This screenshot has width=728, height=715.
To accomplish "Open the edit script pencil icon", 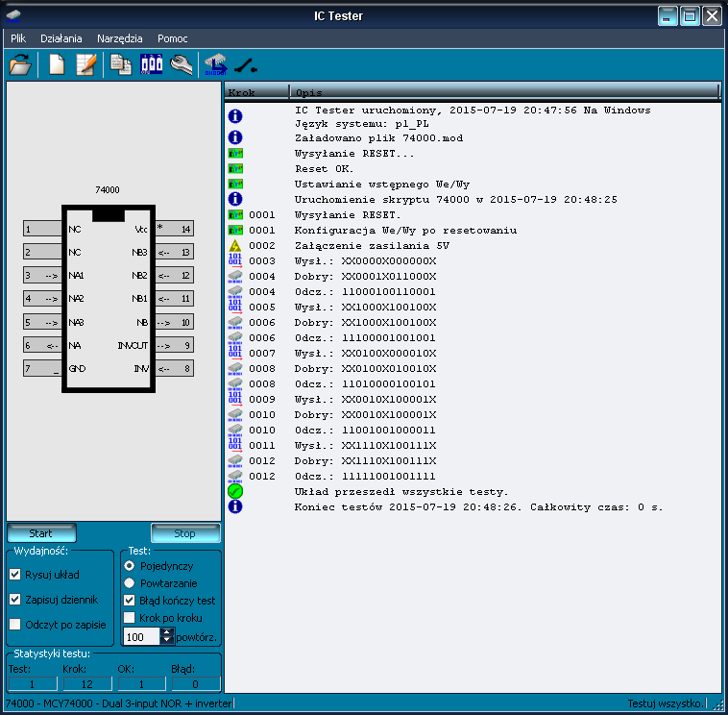I will 86,65.
